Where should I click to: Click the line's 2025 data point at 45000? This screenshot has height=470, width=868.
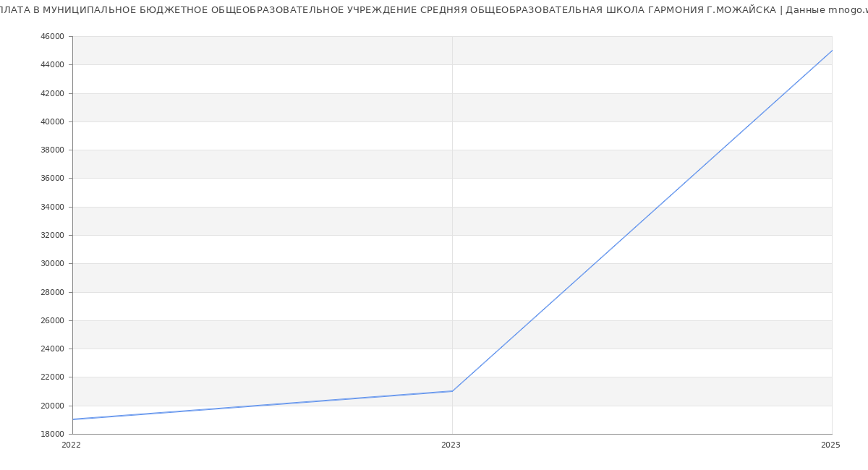coord(832,51)
